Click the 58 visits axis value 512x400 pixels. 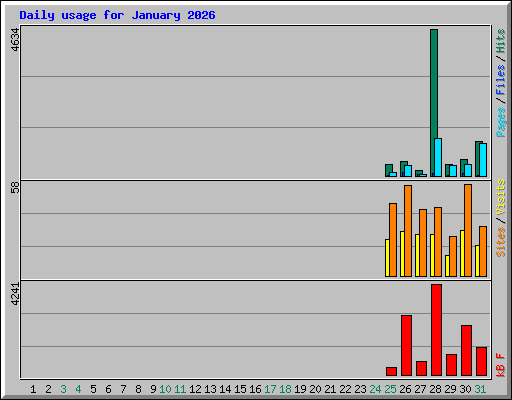15,188
